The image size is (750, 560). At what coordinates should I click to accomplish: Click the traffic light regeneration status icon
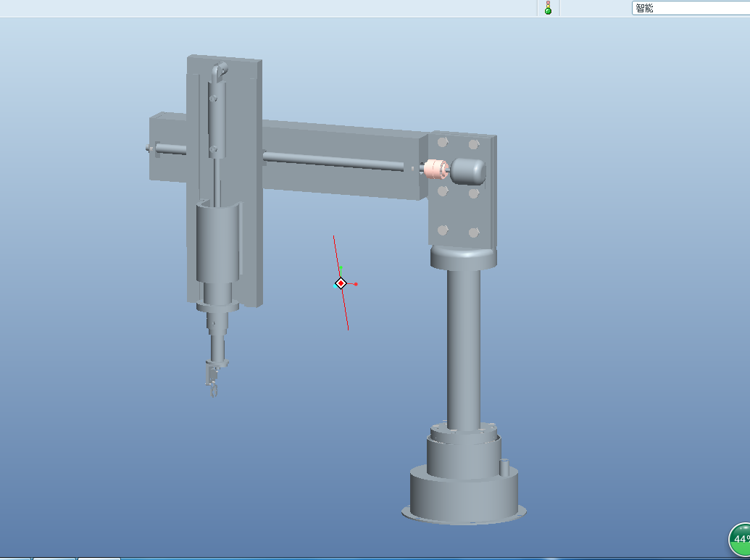548,8
